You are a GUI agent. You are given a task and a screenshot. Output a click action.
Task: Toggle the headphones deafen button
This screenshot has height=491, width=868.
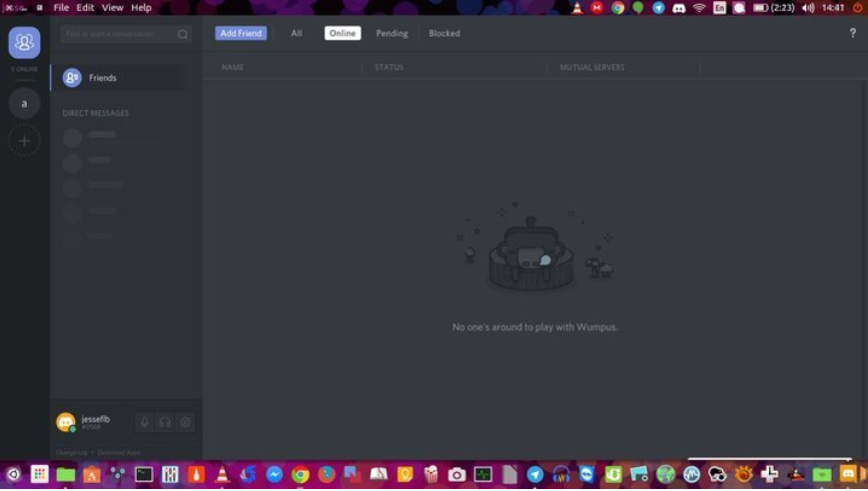(x=165, y=422)
